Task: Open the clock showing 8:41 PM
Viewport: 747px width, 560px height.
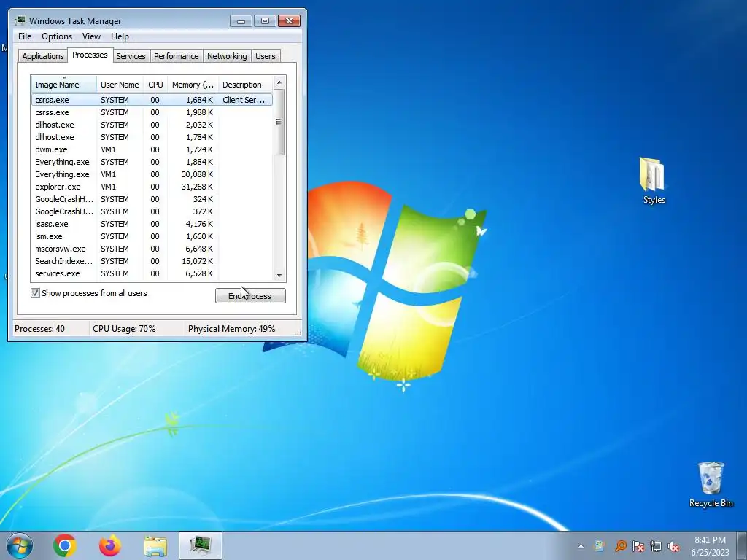Action: (710, 546)
